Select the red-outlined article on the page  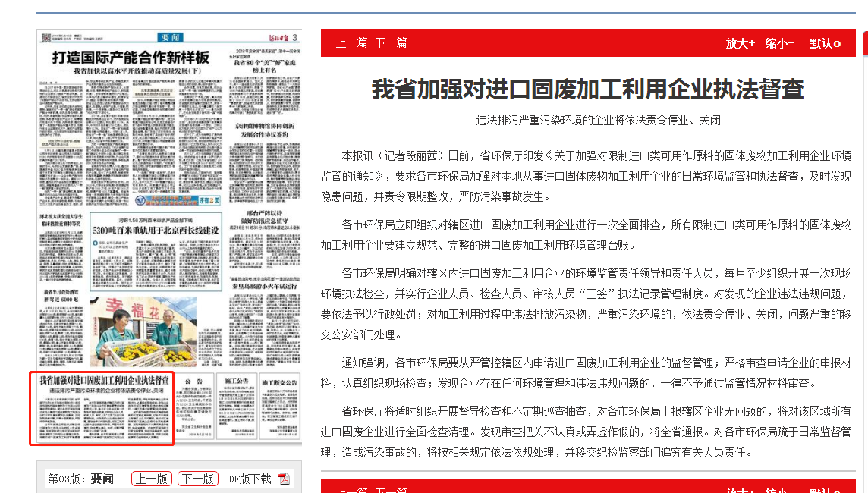click(102, 407)
